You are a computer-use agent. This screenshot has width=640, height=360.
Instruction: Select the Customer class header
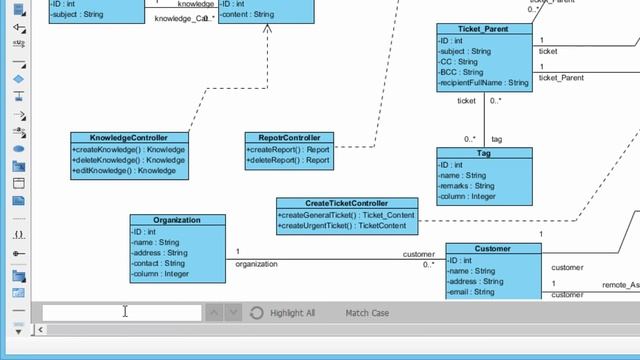[493, 249]
